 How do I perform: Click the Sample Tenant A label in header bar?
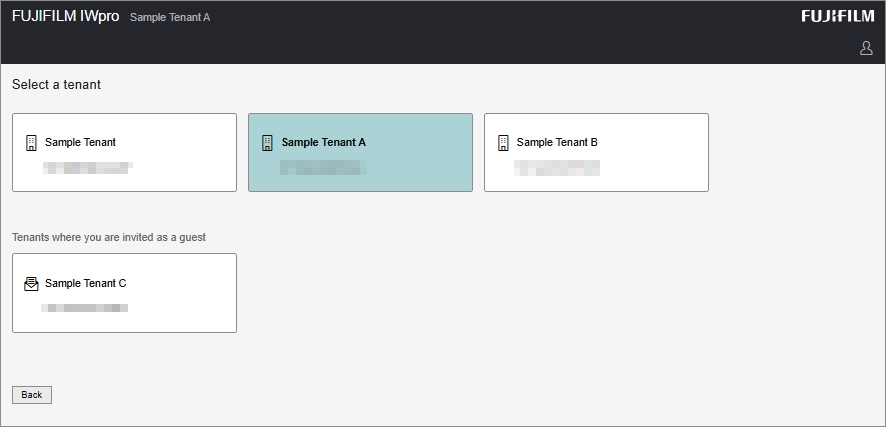(x=170, y=18)
